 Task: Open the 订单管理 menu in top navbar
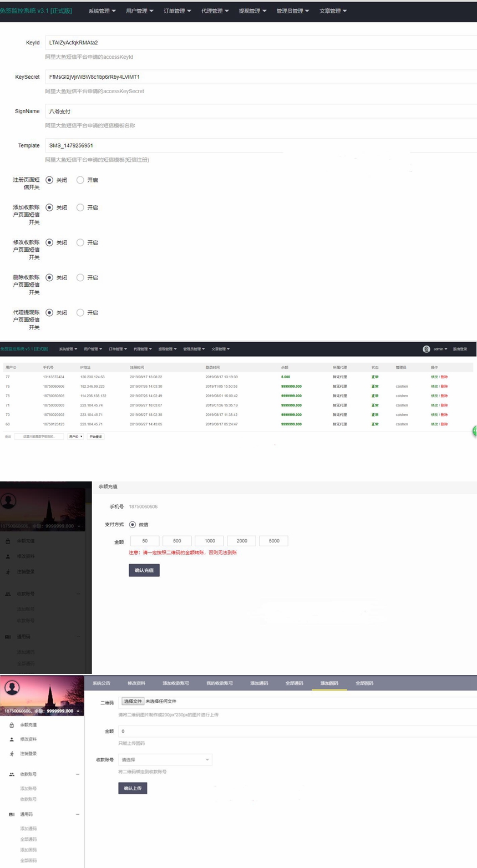pos(177,11)
